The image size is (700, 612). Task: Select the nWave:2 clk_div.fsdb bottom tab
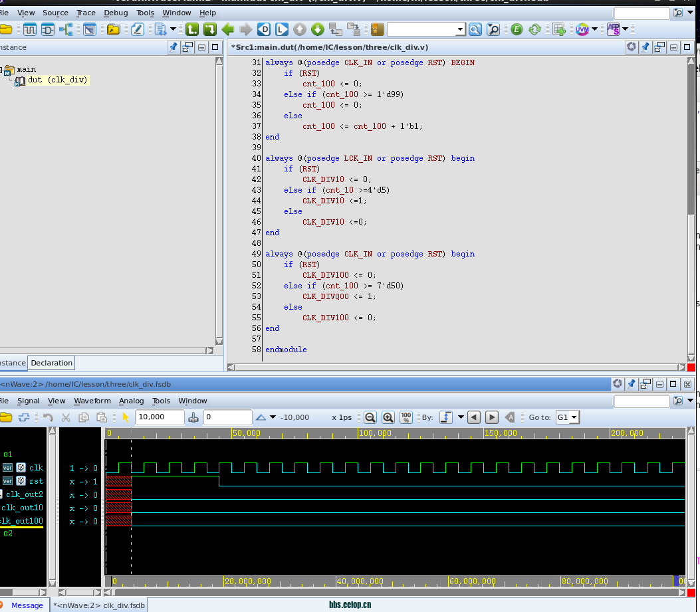(99, 605)
